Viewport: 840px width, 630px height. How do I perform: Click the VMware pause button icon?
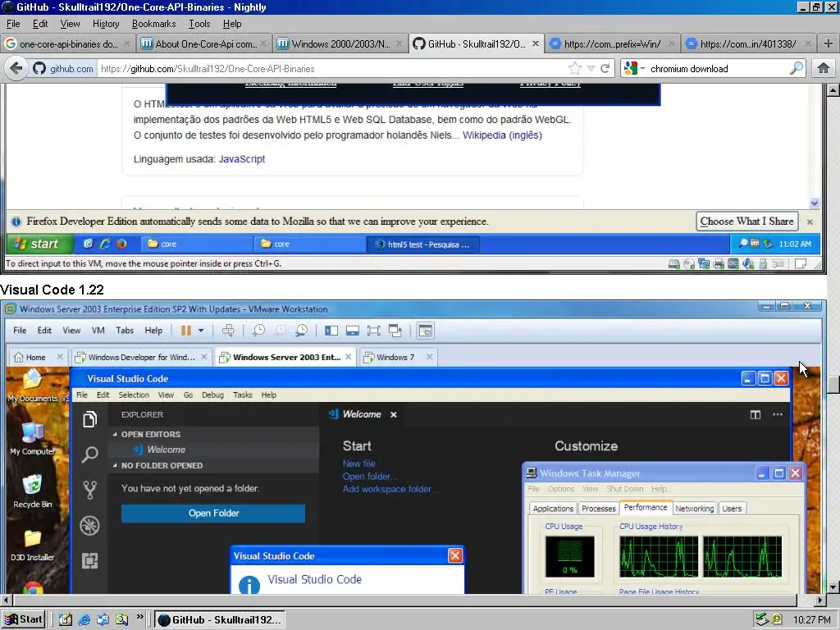pos(186,331)
